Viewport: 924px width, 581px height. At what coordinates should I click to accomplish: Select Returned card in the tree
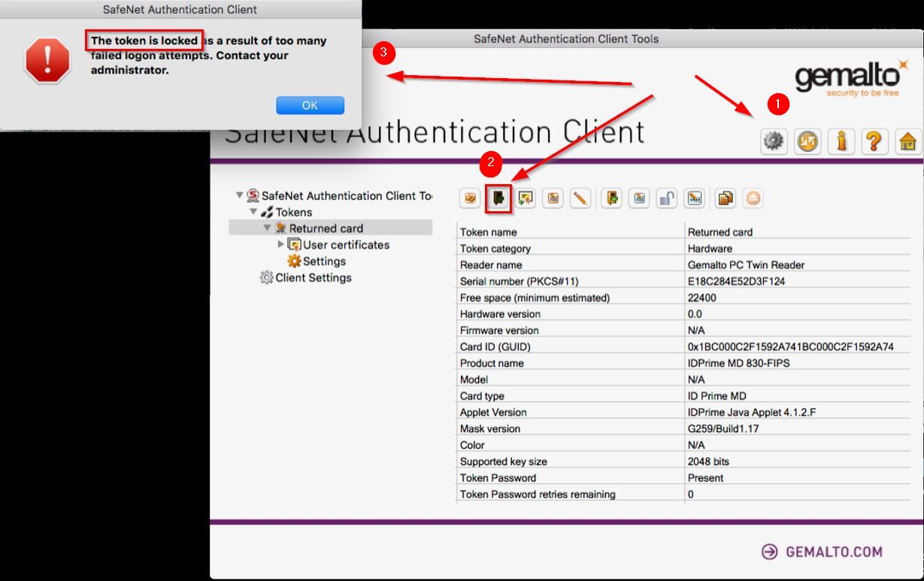click(x=326, y=228)
